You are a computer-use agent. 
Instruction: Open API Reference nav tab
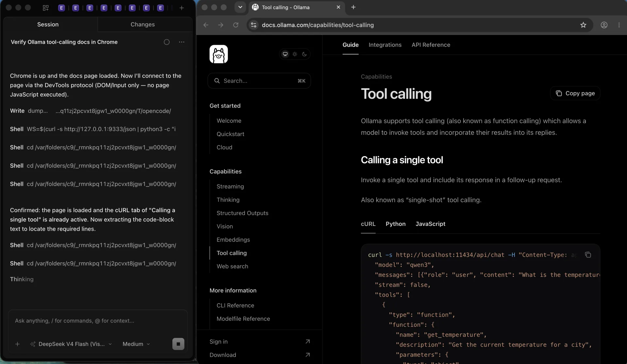coord(431,45)
